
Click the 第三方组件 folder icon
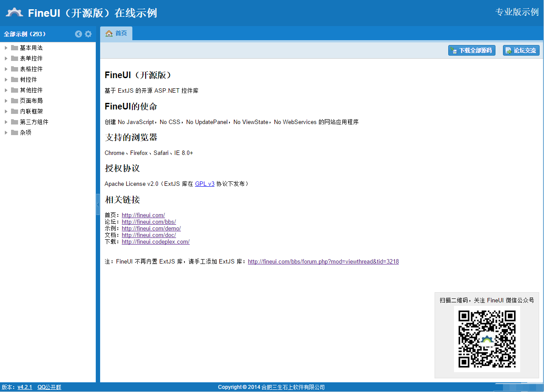coord(15,122)
